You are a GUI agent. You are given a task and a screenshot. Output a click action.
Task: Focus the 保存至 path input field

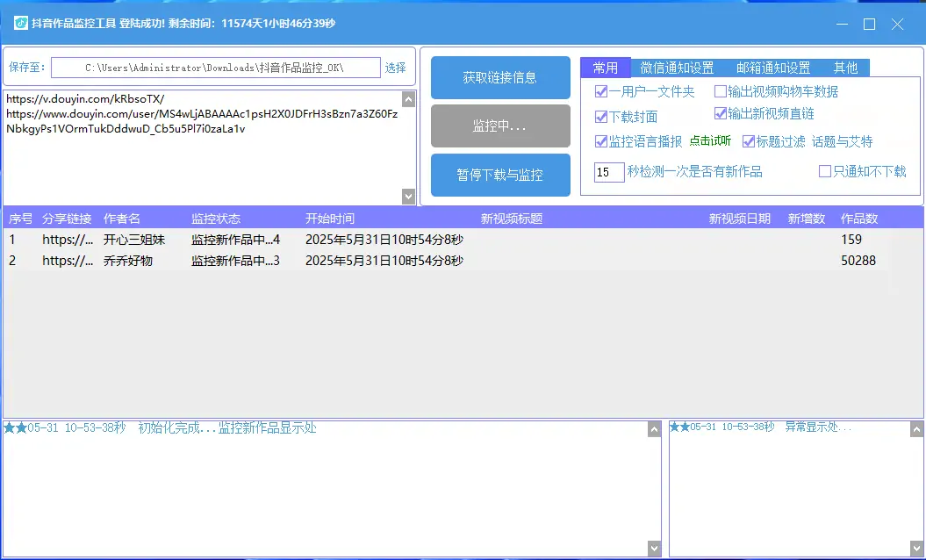pyautogui.click(x=216, y=68)
